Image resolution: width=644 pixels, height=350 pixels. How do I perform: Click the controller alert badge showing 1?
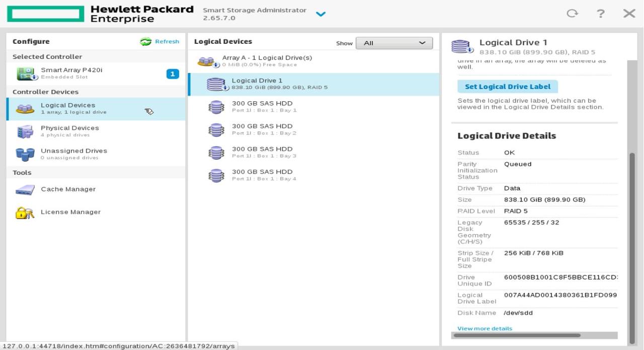[x=172, y=74]
